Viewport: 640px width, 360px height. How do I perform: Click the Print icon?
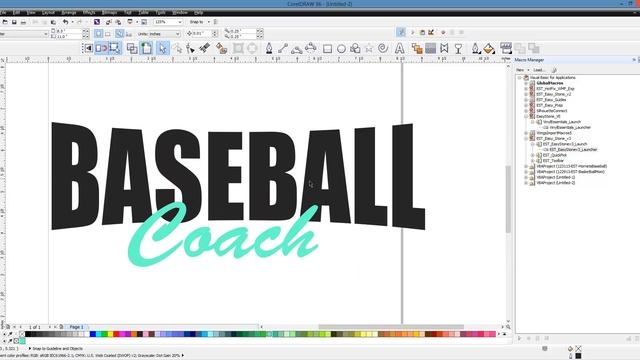point(24,22)
